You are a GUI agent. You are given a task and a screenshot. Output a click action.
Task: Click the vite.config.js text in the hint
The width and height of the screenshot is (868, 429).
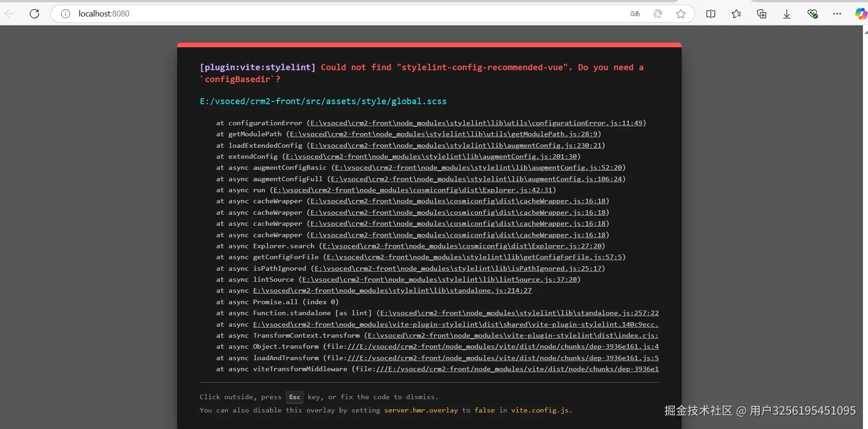pyautogui.click(x=540, y=410)
